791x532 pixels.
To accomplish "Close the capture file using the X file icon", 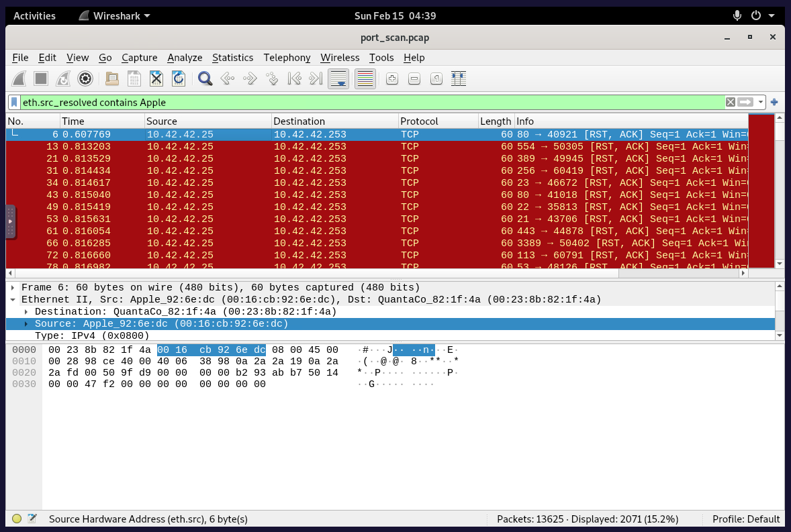I will [156, 79].
